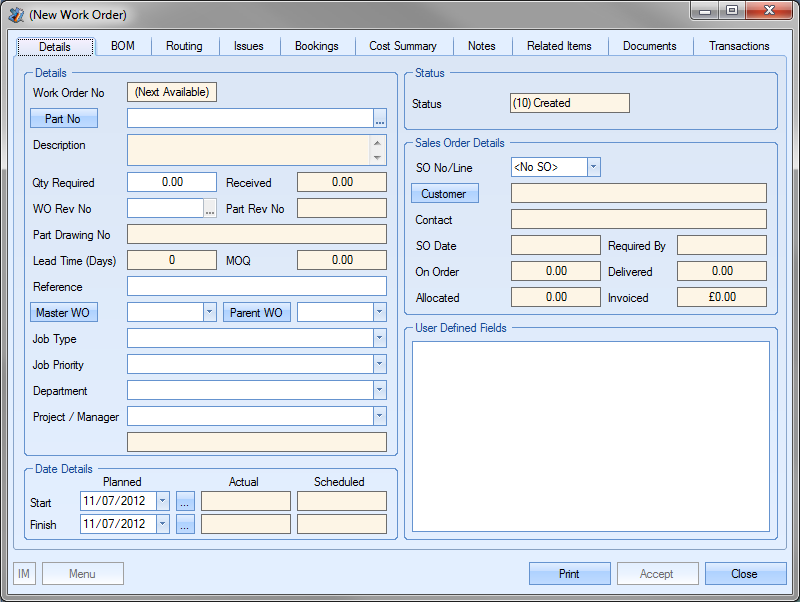Click the application icon in title bar
800x602 pixels.
click(16, 15)
